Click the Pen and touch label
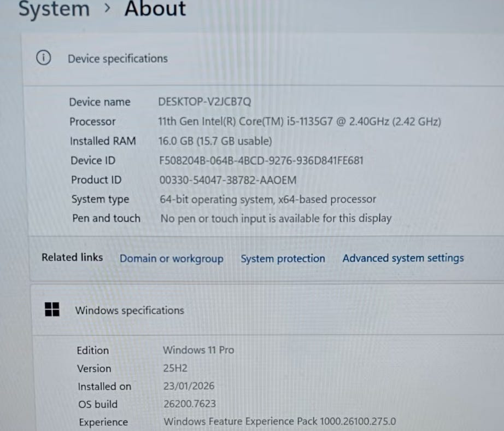Screen dimensions: 504x431 [107, 218]
